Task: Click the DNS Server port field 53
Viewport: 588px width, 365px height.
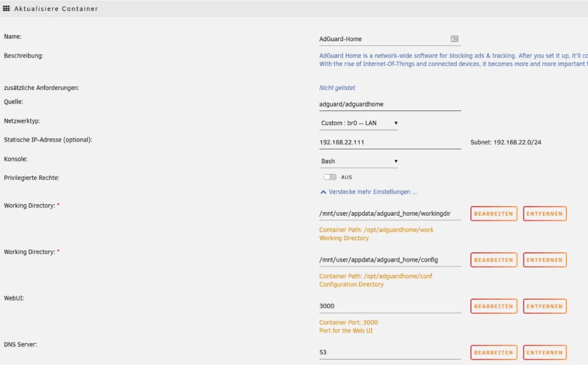Action: click(390, 352)
